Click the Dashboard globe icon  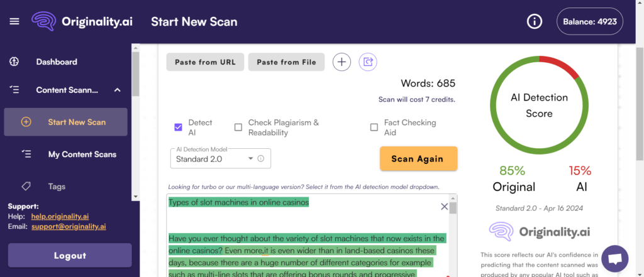[14, 62]
